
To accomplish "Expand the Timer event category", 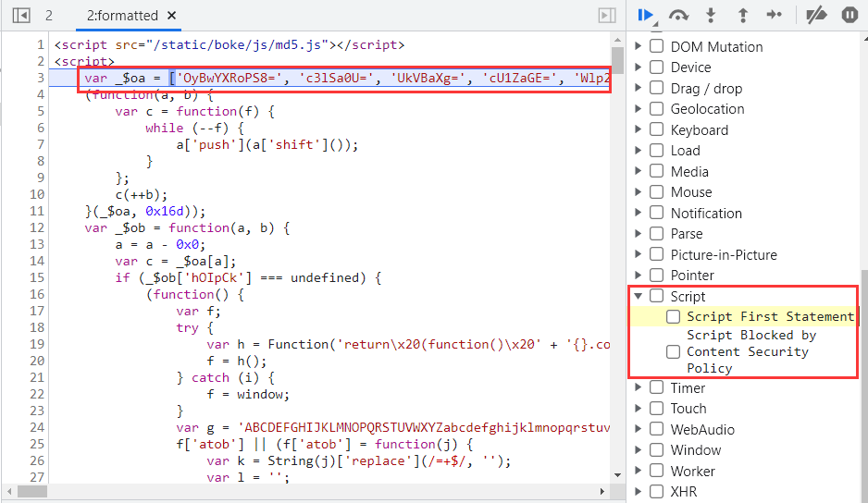I will pyautogui.click(x=639, y=388).
